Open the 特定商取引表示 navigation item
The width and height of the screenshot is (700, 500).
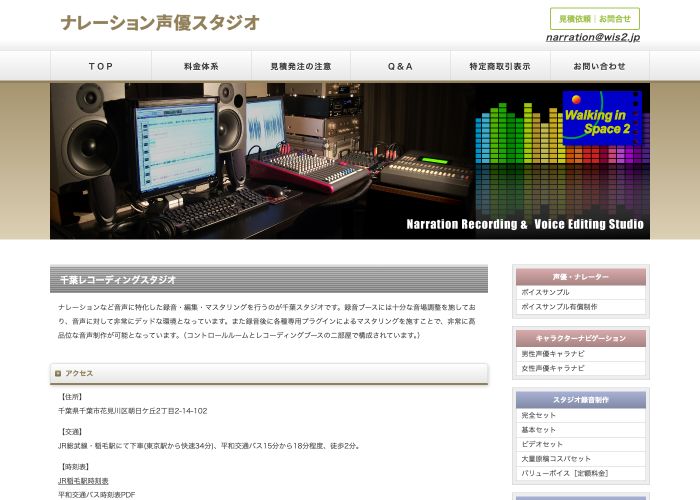pos(500,66)
